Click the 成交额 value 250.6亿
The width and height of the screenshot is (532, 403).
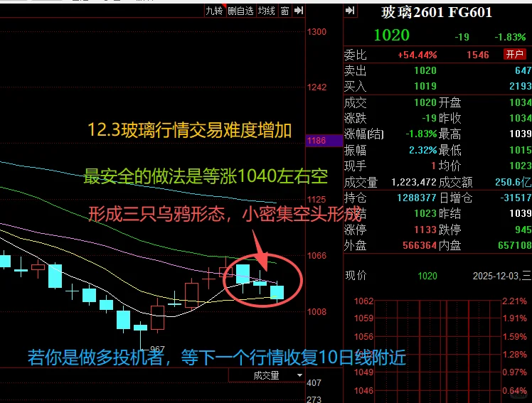514,183
